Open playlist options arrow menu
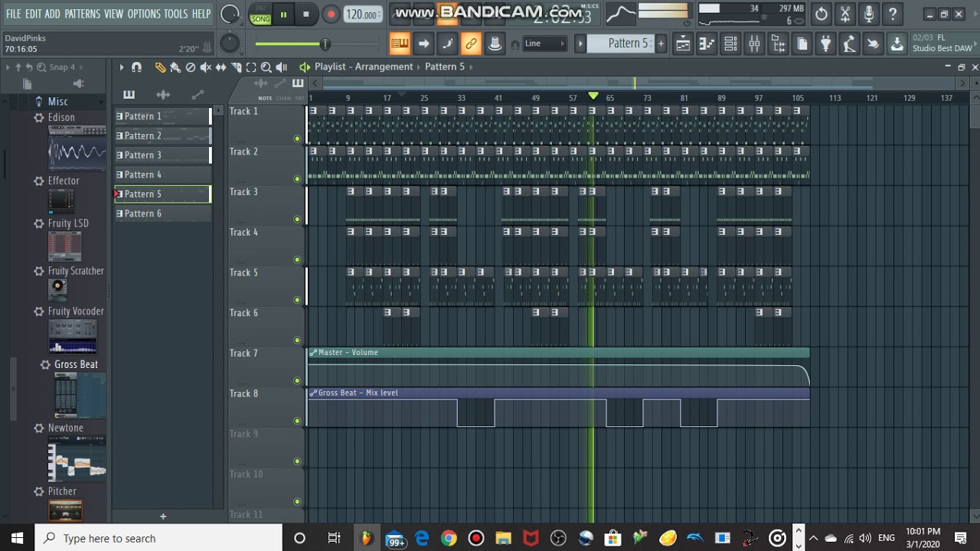The image size is (980, 551). click(x=121, y=67)
